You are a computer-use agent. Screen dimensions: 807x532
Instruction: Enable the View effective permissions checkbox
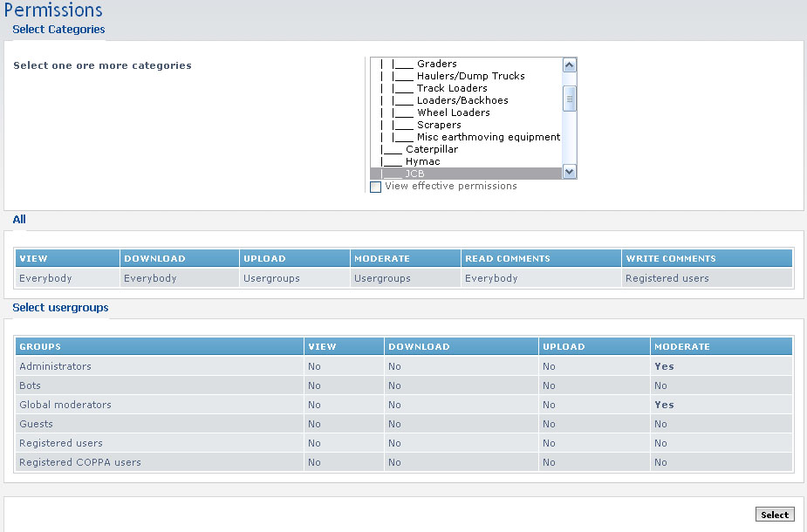(376, 187)
